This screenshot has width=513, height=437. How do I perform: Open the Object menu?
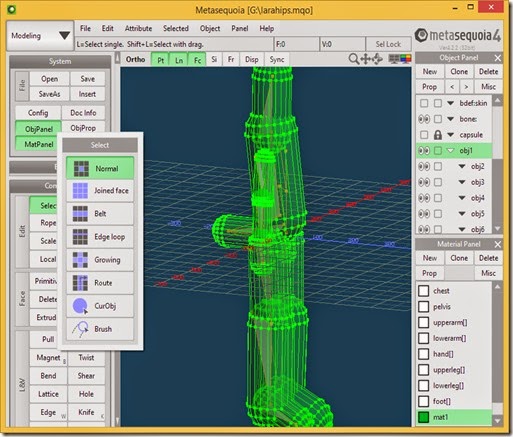tap(210, 29)
